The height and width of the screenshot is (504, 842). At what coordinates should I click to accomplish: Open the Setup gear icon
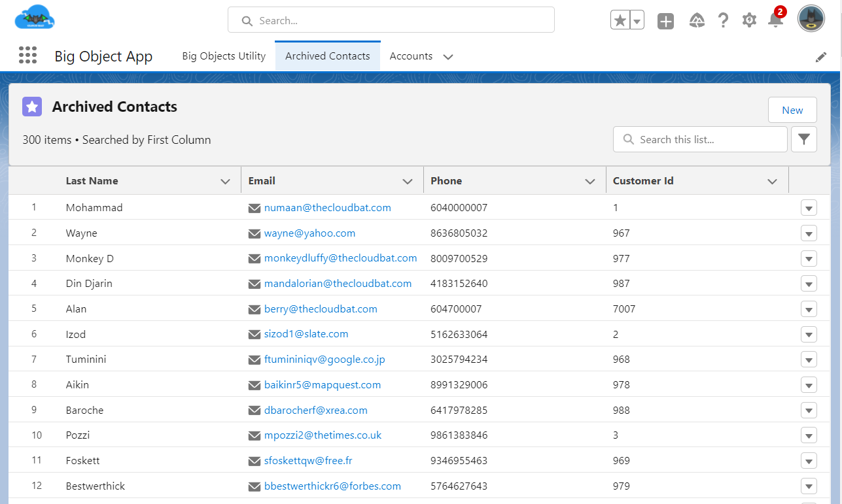[749, 21]
